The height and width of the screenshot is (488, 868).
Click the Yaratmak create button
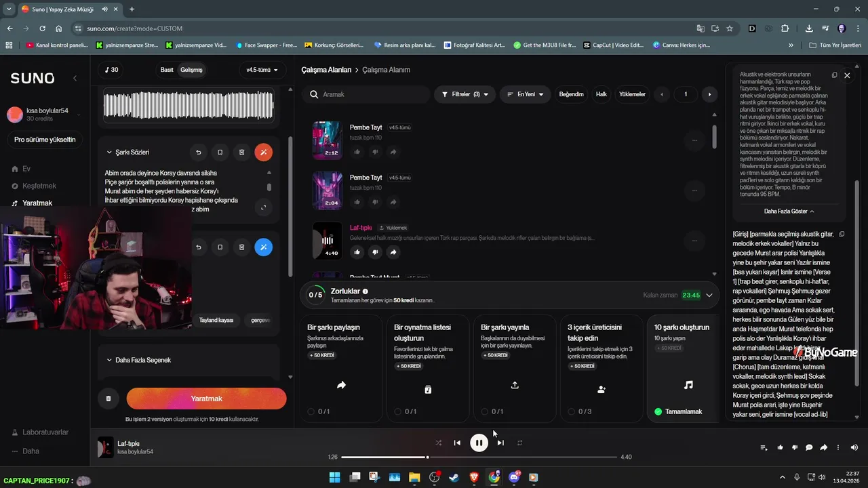[206, 399]
